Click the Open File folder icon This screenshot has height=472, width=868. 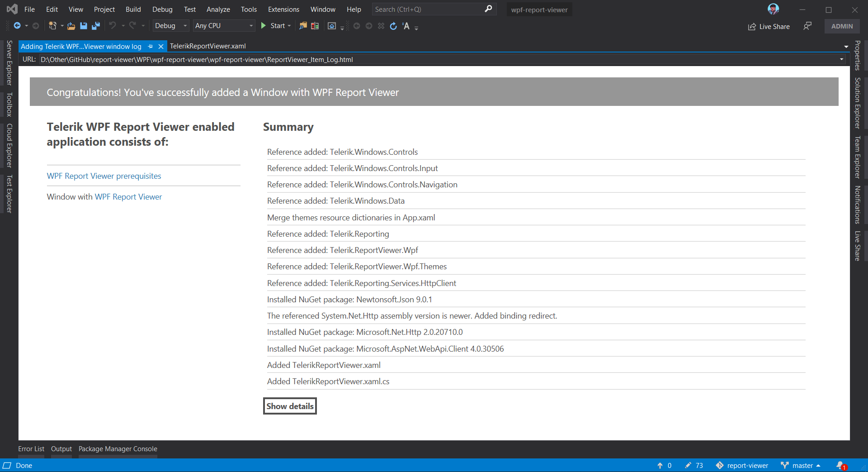coord(71,26)
